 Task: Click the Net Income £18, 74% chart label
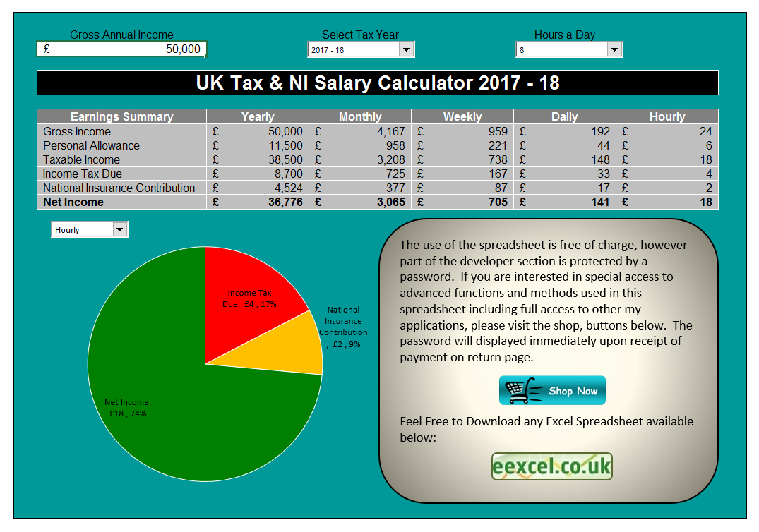pyautogui.click(x=127, y=408)
